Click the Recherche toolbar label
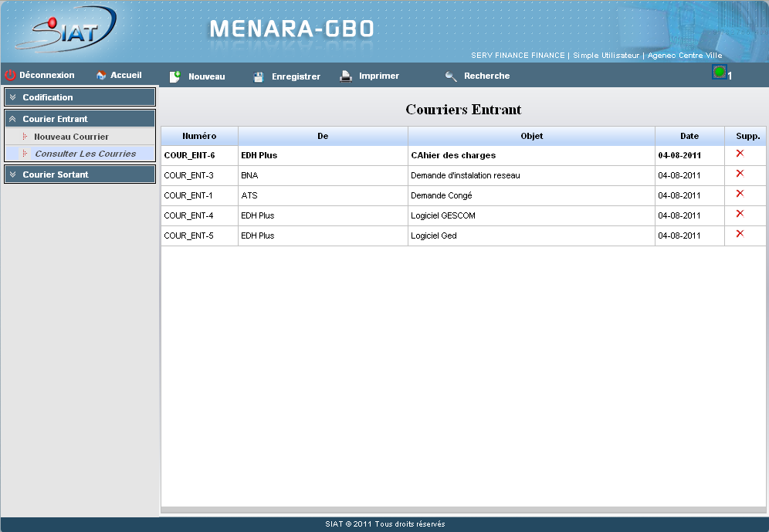 click(x=486, y=76)
